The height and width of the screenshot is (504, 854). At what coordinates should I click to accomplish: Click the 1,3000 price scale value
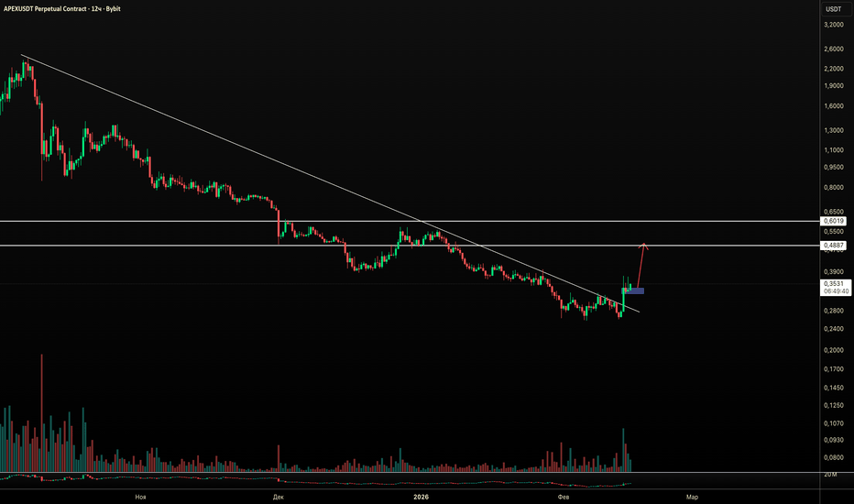click(x=834, y=130)
